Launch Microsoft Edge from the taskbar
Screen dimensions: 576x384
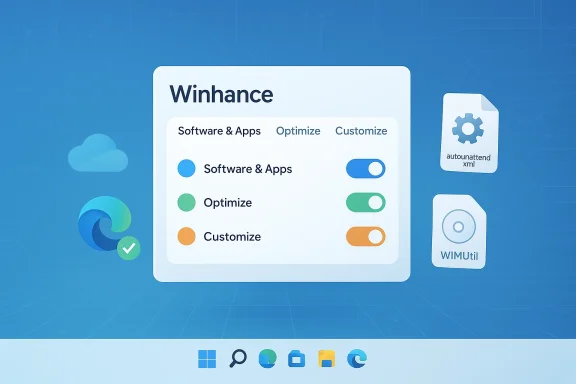[x=357, y=359]
